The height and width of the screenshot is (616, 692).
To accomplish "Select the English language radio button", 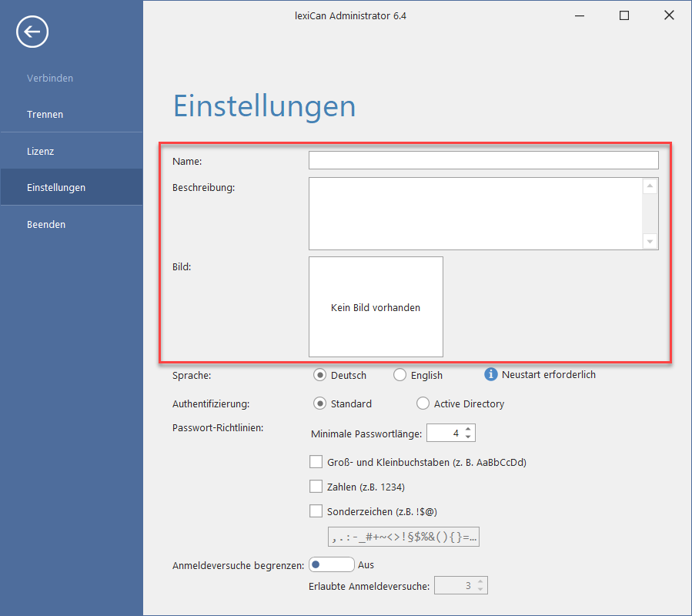I will point(399,375).
